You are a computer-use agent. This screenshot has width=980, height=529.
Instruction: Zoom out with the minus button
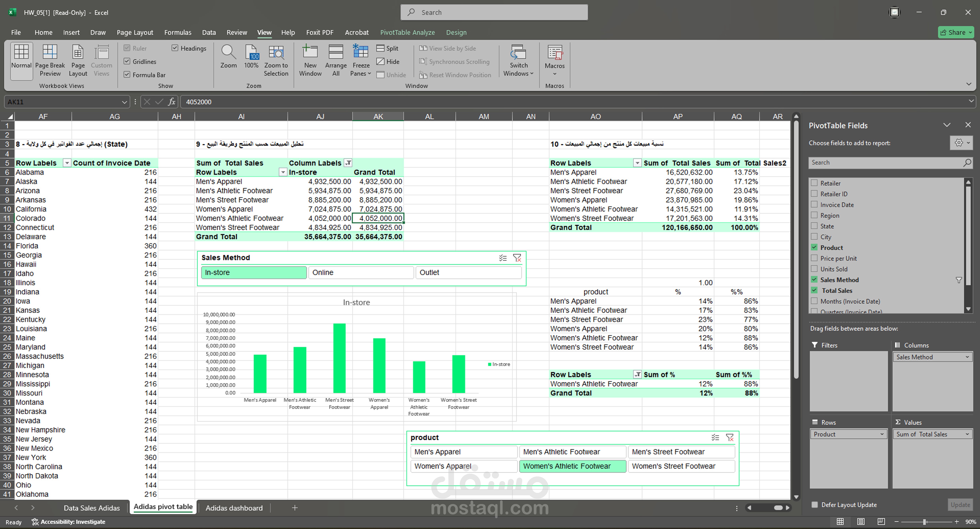pyautogui.click(x=897, y=522)
